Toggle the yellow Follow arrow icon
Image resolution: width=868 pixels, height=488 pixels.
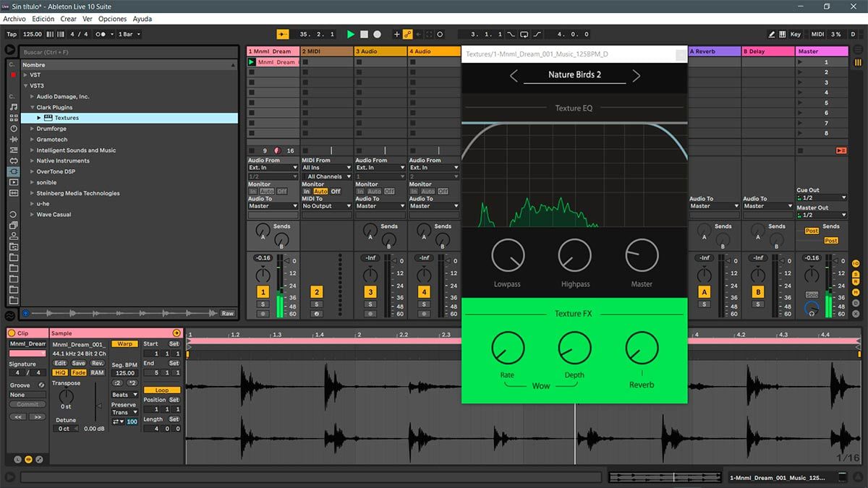[x=282, y=34]
